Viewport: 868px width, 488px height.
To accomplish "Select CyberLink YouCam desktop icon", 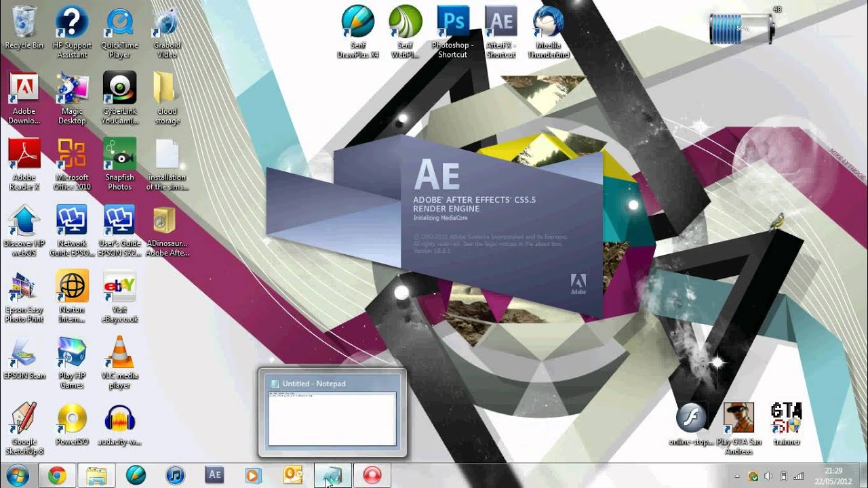I will 119,98.
